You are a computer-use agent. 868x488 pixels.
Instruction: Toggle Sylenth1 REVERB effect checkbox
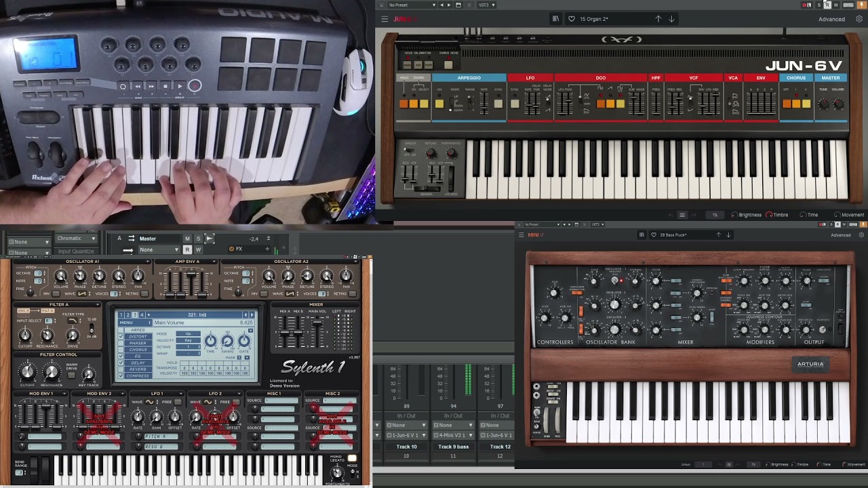[121, 369]
